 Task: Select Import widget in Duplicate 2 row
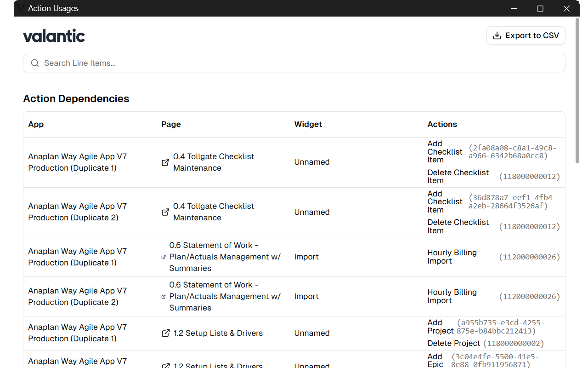point(306,296)
